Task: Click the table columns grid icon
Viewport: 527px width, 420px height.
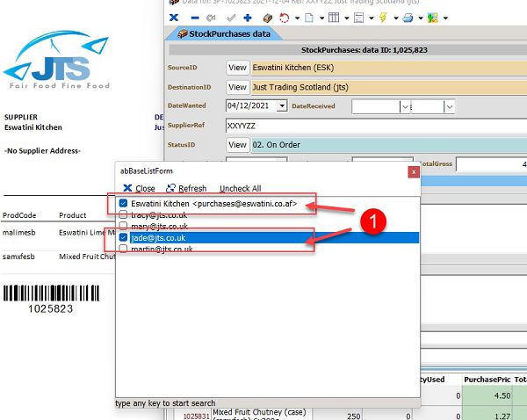Action: click(x=334, y=18)
